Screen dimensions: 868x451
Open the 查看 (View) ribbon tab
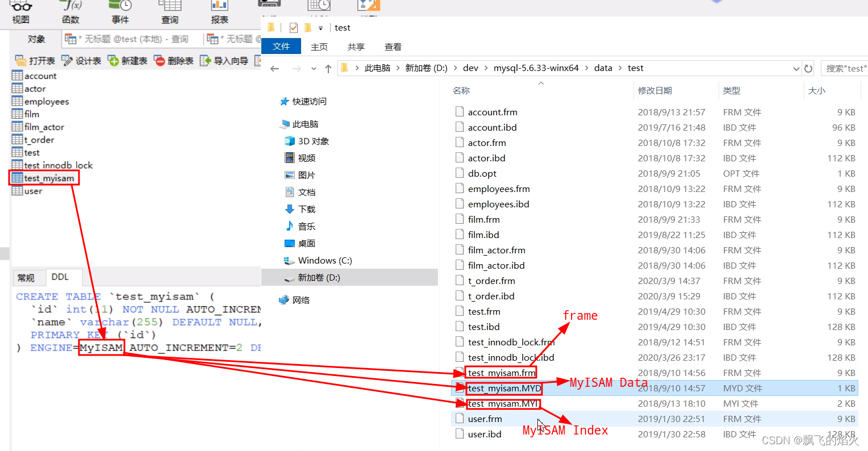[393, 47]
